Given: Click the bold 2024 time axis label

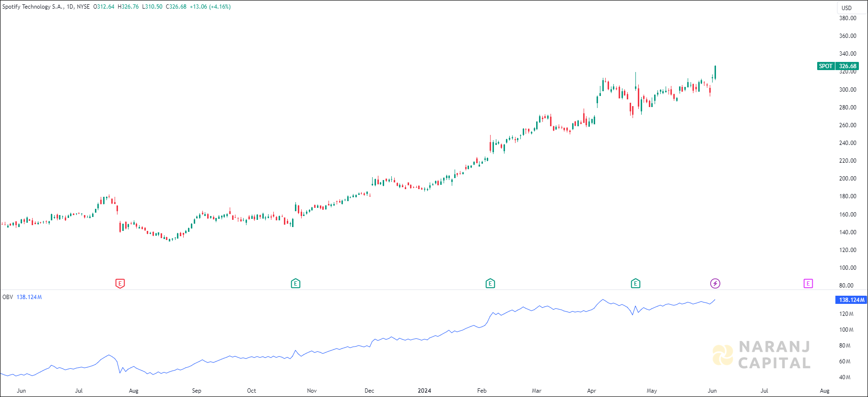Looking at the screenshot, I should tap(424, 391).
